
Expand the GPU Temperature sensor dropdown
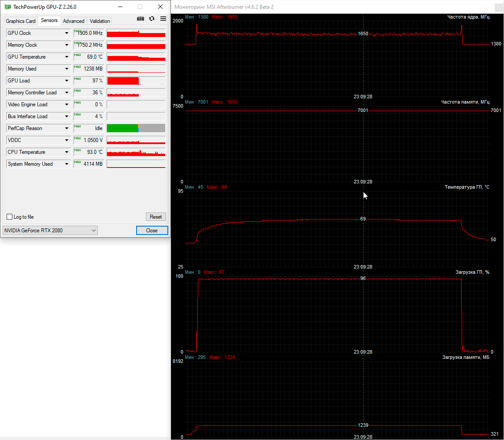pyautogui.click(x=67, y=57)
